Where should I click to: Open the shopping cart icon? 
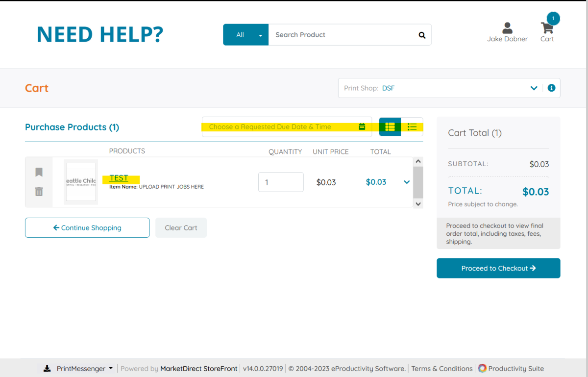(x=547, y=28)
